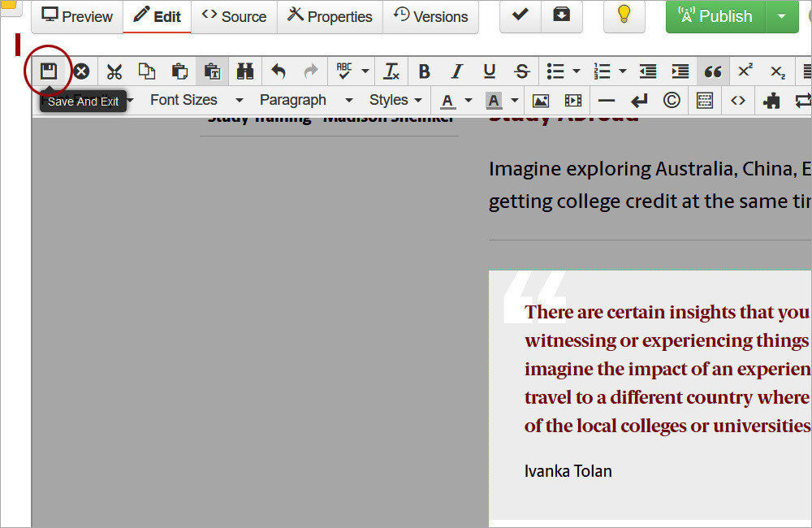This screenshot has height=528, width=812.
Task: Click the Cut scissors icon
Action: (114, 71)
